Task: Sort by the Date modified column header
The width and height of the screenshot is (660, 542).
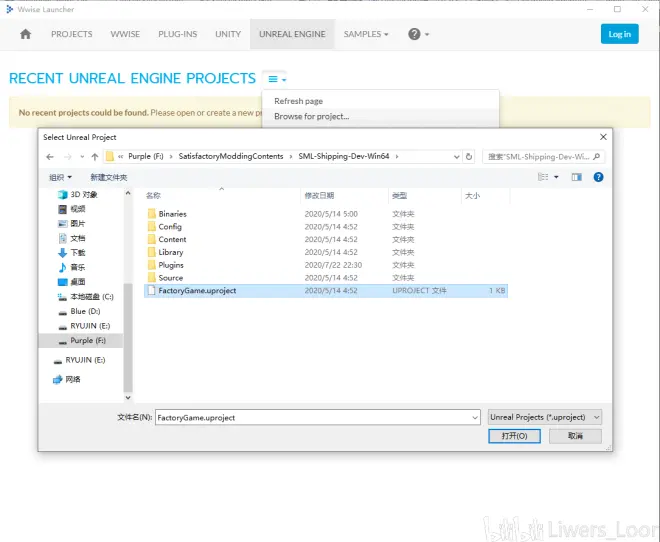Action: (x=344, y=195)
